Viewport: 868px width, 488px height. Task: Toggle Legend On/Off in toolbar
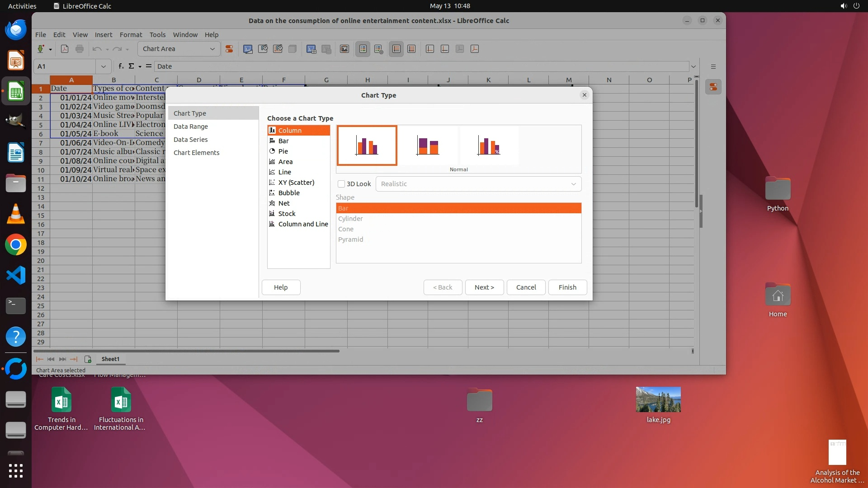363,49
